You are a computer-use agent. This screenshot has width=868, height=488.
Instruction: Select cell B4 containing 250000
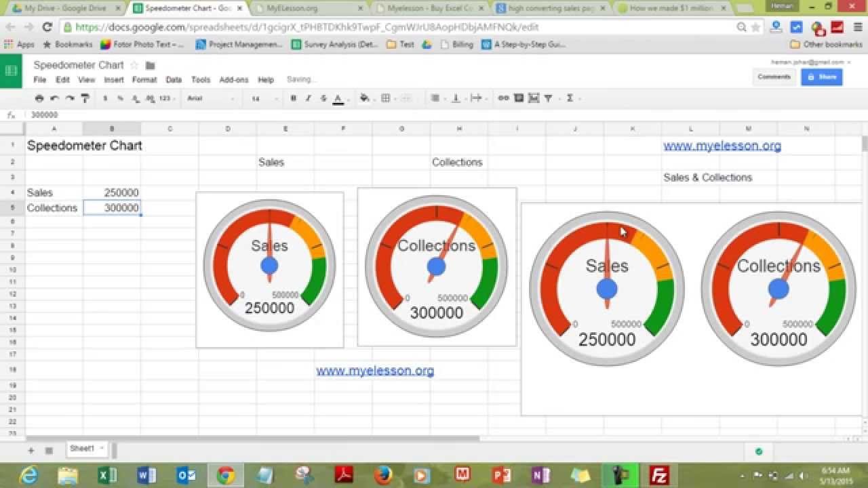coord(112,192)
